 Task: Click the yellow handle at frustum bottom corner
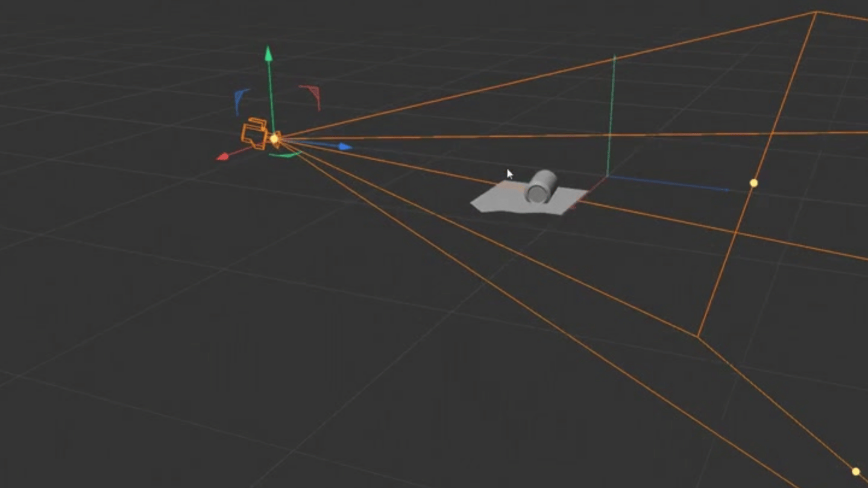pyautogui.click(x=855, y=472)
